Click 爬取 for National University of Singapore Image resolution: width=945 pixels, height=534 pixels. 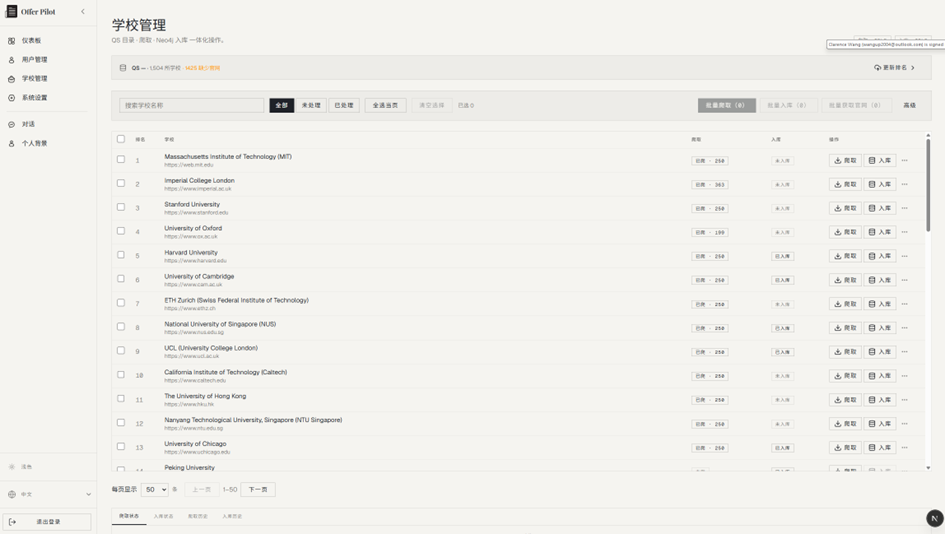click(x=845, y=328)
